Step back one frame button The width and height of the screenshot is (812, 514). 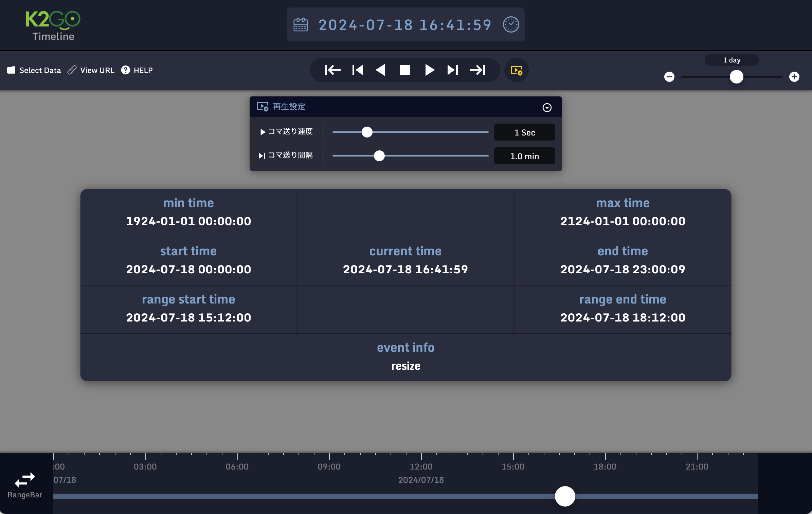coord(358,70)
